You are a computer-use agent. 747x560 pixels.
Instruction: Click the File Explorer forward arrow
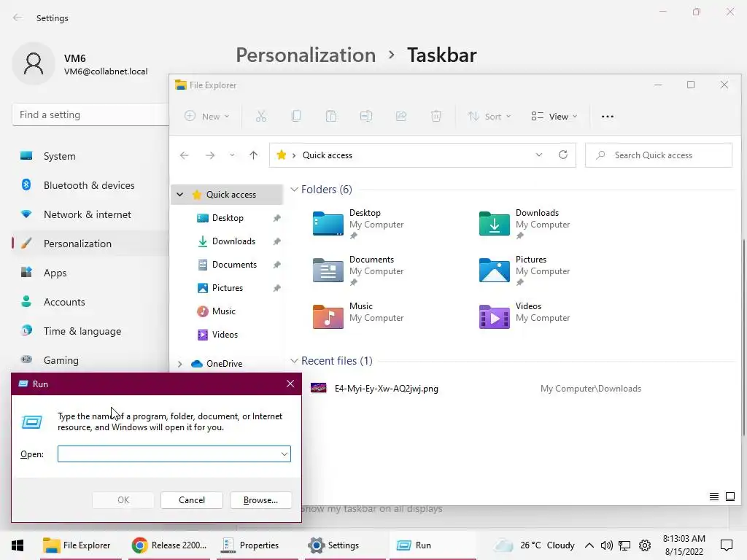(x=210, y=155)
